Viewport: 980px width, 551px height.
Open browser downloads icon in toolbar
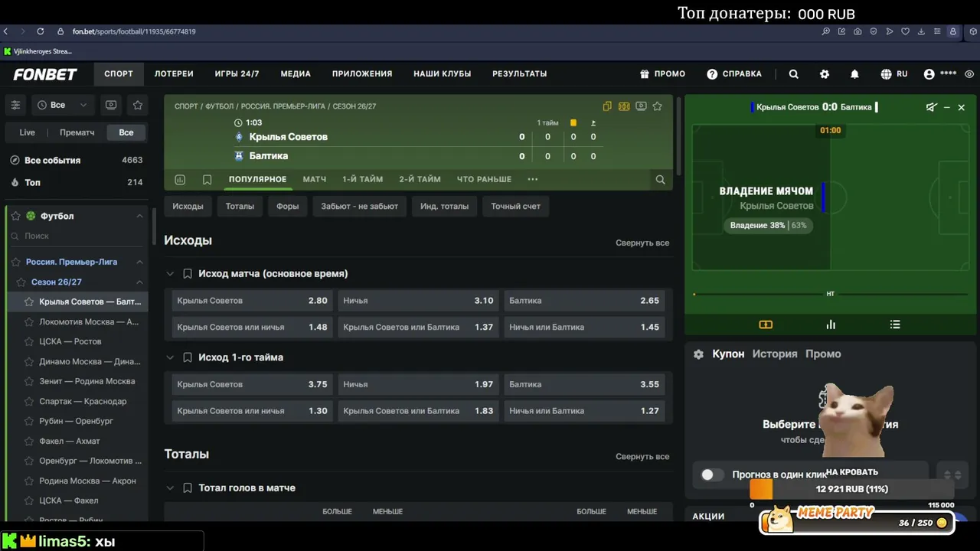coord(920,31)
